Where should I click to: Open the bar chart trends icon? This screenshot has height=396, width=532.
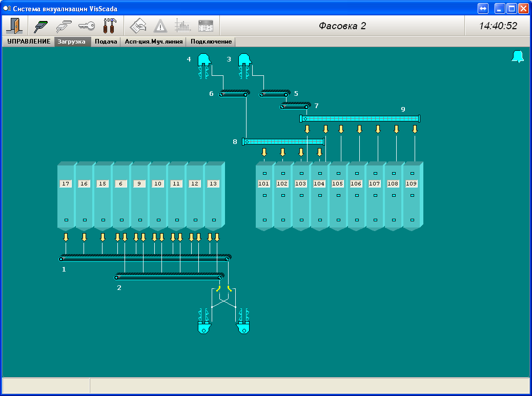pyautogui.click(x=182, y=26)
